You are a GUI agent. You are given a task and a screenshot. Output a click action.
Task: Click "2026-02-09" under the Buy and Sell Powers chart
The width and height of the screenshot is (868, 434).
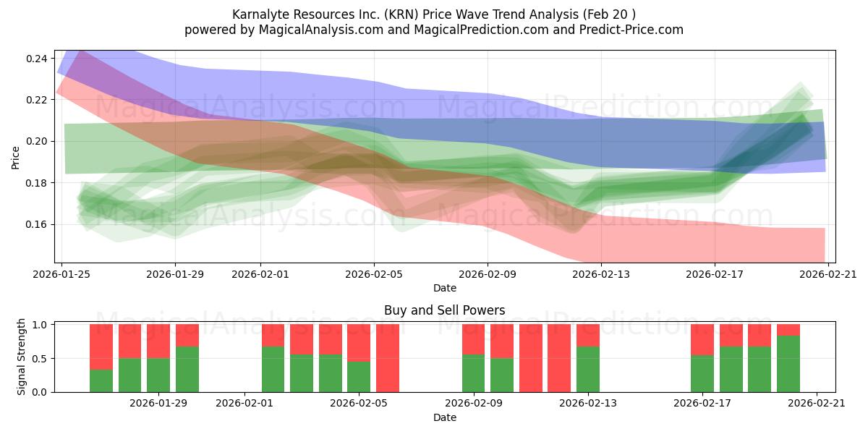point(473,404)
